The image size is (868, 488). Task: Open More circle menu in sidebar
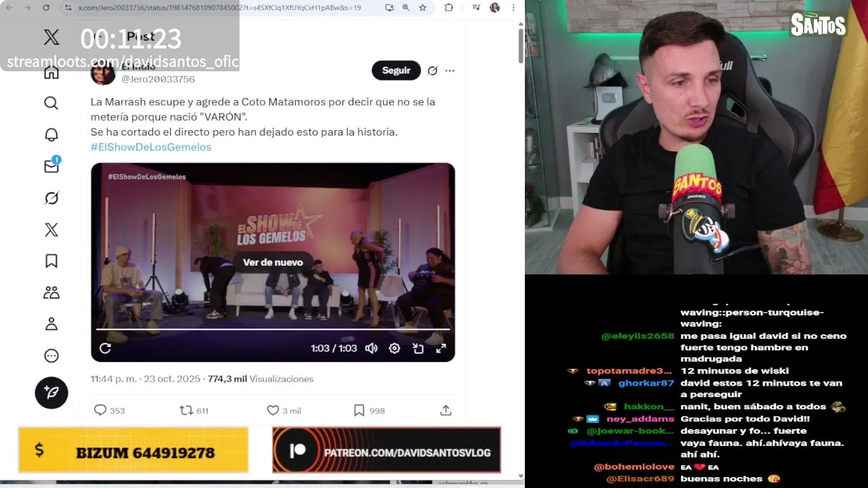(51, 356)
